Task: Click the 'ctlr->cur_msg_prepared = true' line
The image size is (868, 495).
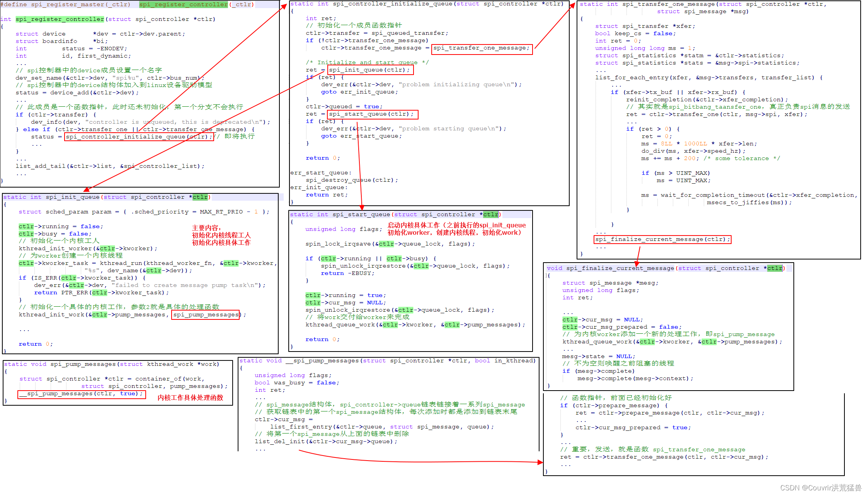Action: point(633,428)
